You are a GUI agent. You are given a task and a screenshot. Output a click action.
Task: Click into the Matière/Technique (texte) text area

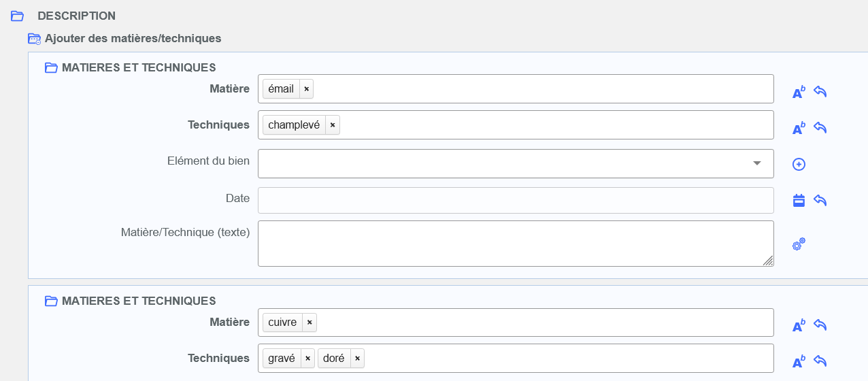pos(515,243)
